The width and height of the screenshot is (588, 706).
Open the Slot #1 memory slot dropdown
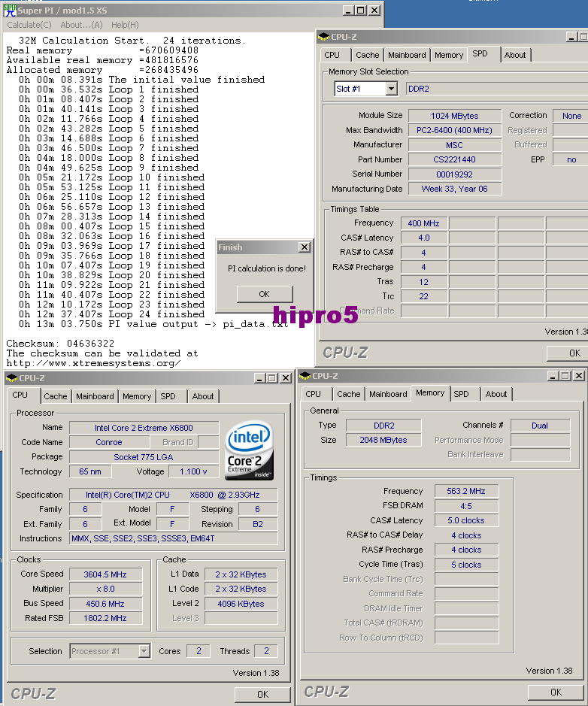(x=391, y=89)
